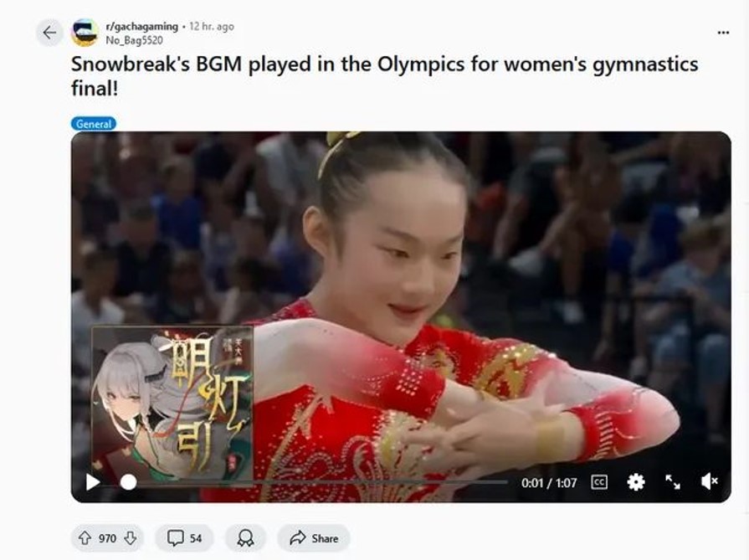This screenshot has height=560, width=749.
Task: Open the r/gachagaming subreddit link
Action: [142, 27]
